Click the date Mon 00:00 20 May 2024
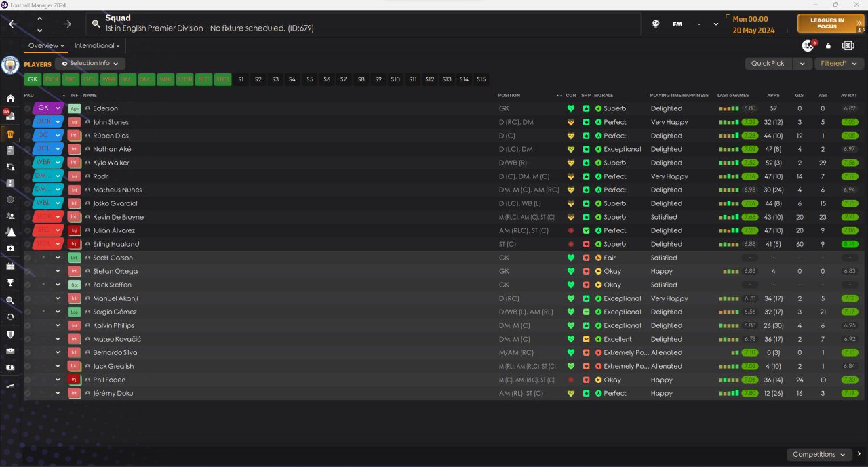 pyautogui.click(x=753, y=25)
